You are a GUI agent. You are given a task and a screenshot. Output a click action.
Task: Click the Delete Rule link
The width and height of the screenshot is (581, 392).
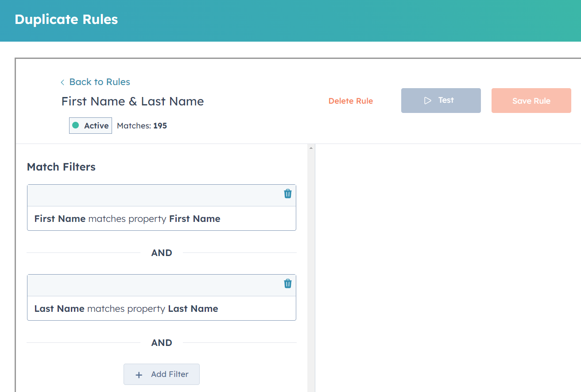350,101
